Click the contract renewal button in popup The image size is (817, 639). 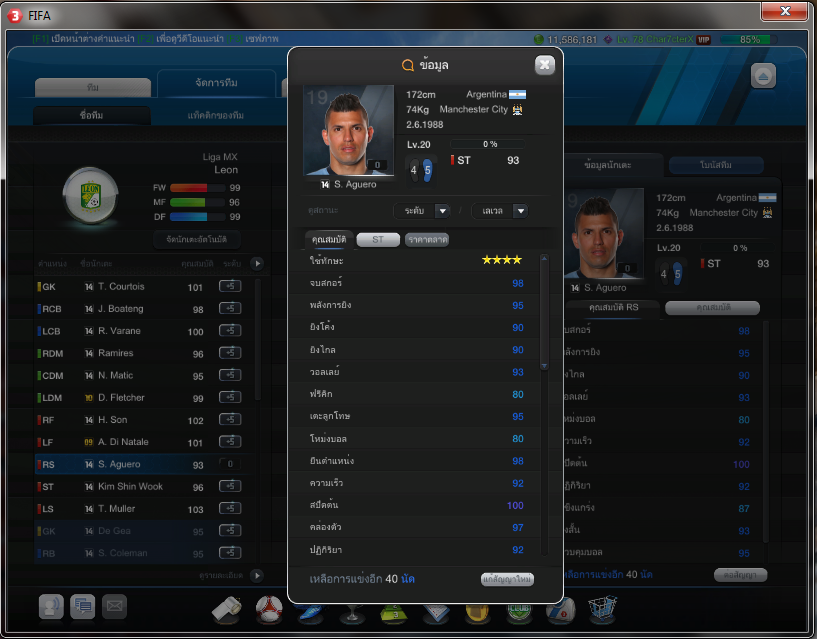(507, 579)
